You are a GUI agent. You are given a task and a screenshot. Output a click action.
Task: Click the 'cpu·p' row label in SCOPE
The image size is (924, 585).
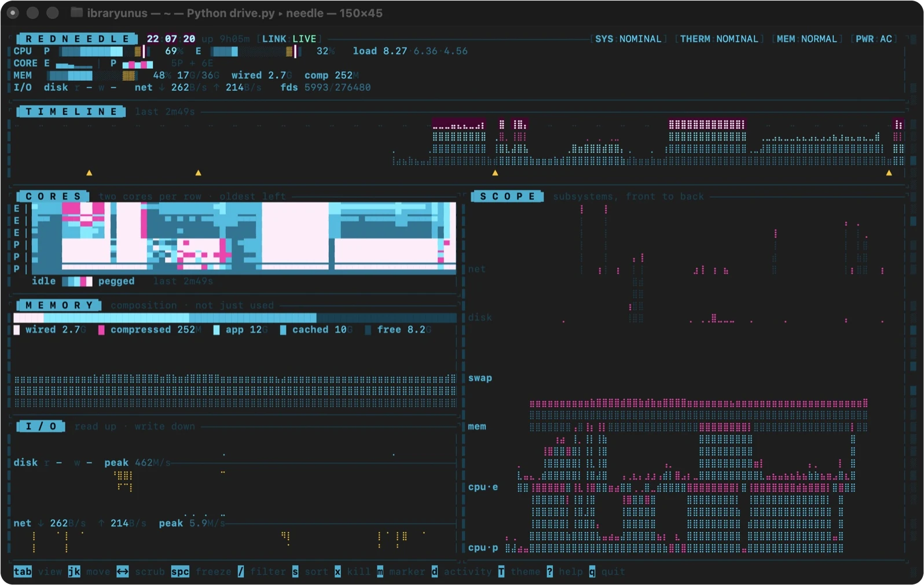(483, 547)
